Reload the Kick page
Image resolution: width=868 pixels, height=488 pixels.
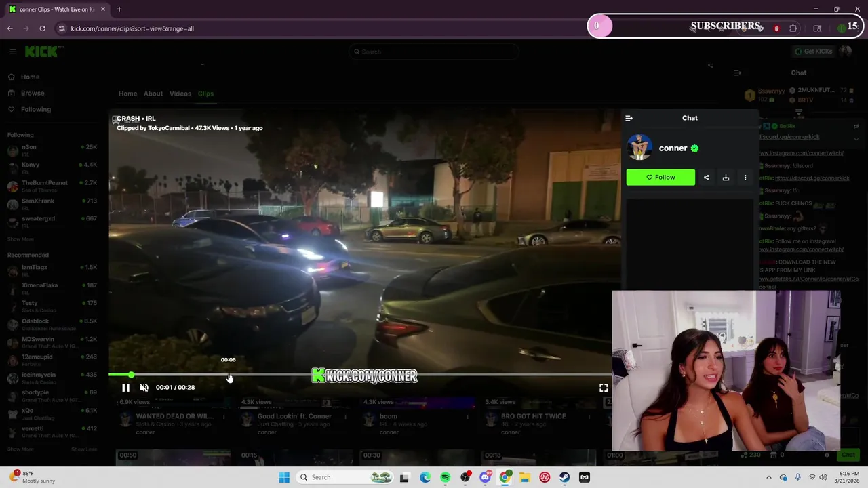tap(42, 28)
